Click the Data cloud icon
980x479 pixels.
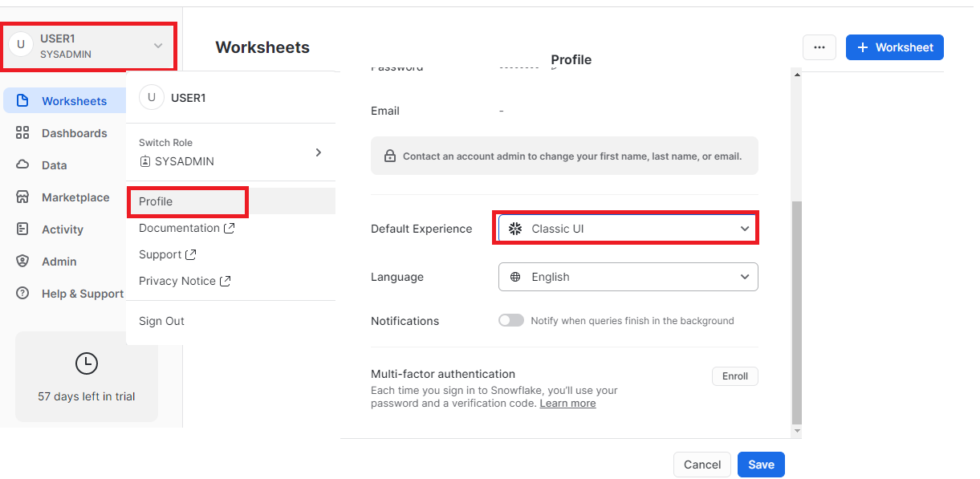[22, 165]
